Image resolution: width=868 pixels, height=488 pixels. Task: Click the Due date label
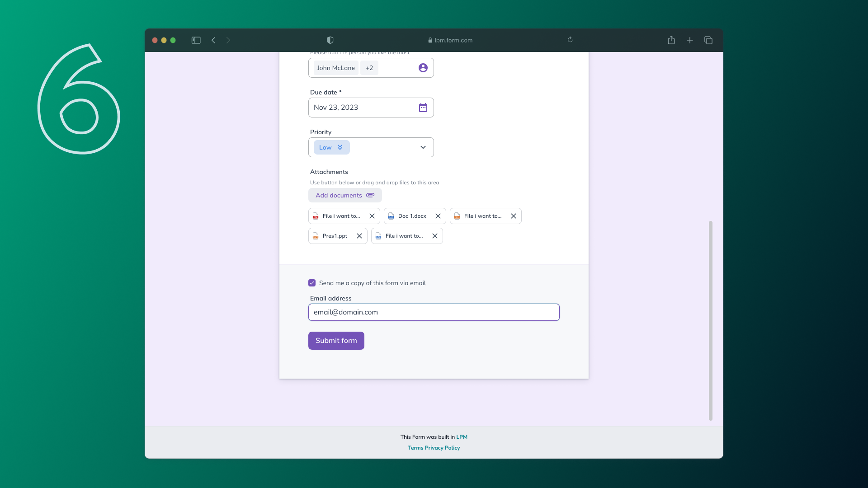[326, 92]
